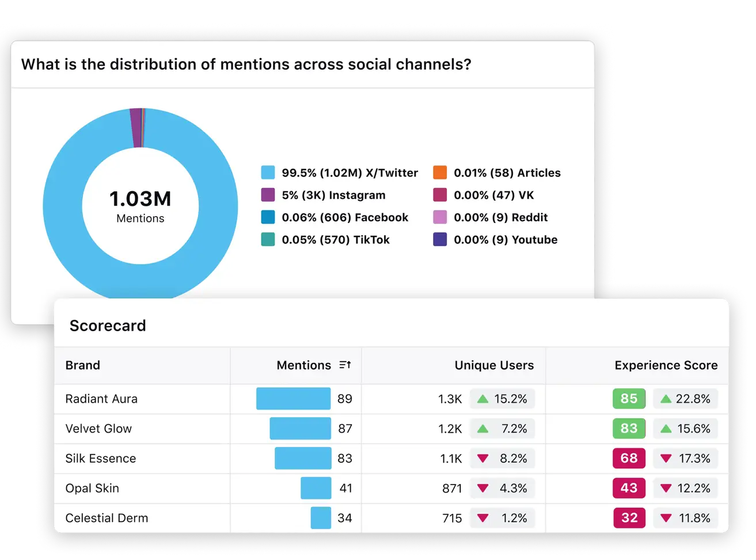Expand details for the Velvet Glow row

(98, 429)
